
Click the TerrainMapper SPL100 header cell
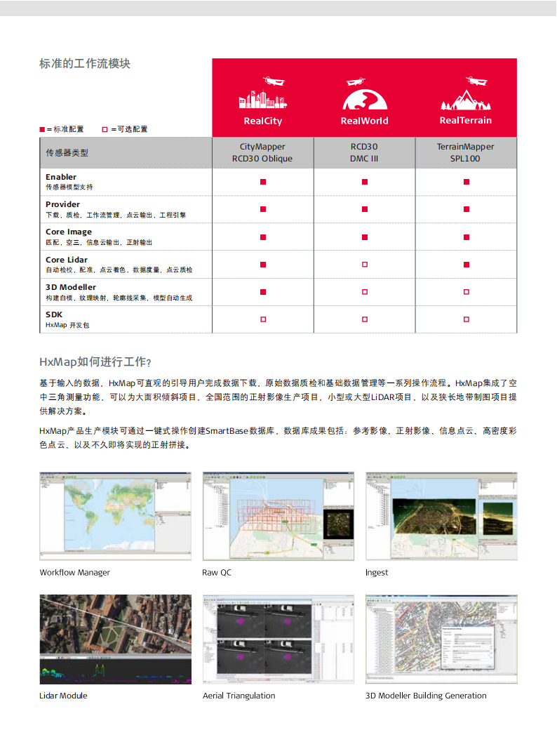[466, 153]
